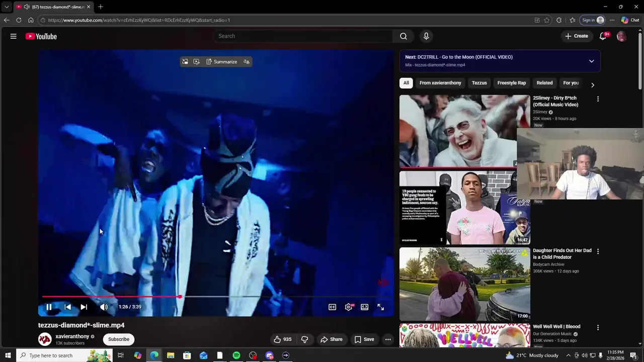644x362 pixels.
Task: Click browser back arrow
Action: coord(6,20)
